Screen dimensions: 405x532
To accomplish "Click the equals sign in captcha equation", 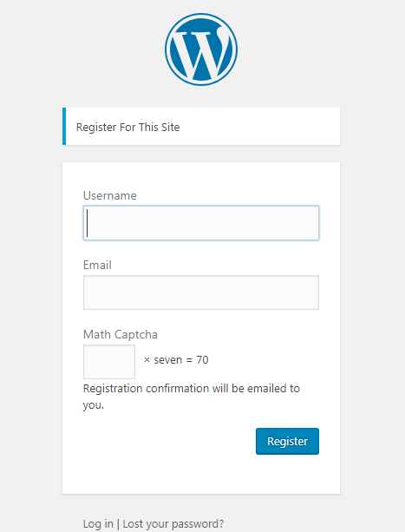I will (189, 360).
